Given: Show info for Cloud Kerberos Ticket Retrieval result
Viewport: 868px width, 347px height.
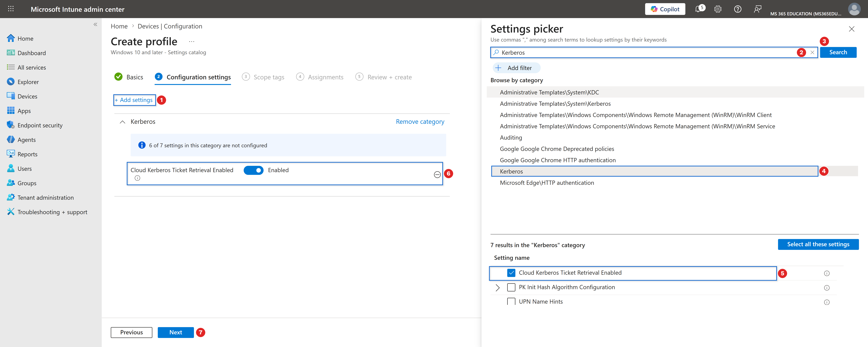Looking at the screenshot, I should pos(827,274).
